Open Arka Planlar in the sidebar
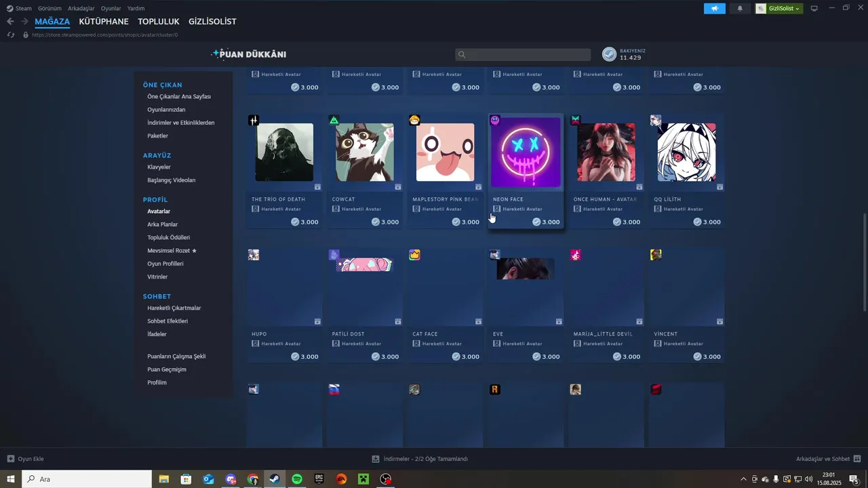The width and height of the screenshot is (868, 488). point(163,224)
